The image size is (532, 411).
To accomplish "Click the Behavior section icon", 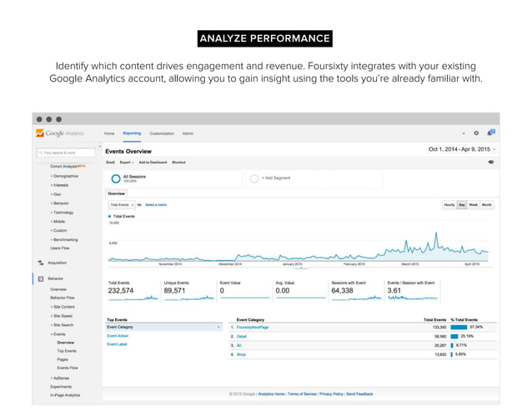I will point(39,278).
